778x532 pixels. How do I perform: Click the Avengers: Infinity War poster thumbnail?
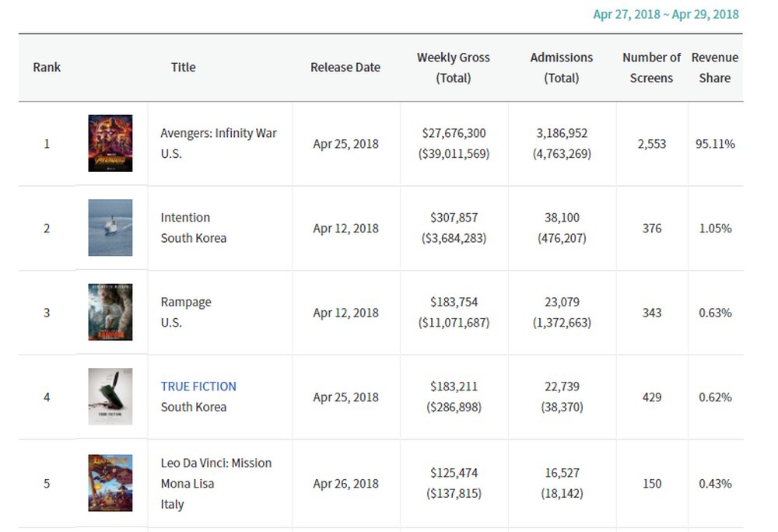110,143
